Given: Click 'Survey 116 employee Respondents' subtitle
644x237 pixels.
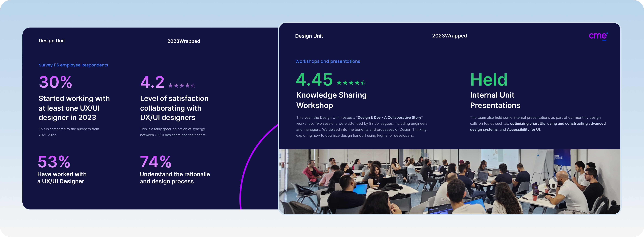Looking at the screenshot, I should (73, 65).
